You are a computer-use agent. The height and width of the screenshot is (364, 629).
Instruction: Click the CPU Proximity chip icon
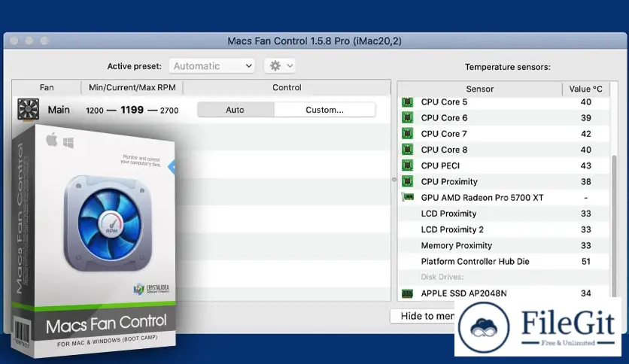coord(407,181)
